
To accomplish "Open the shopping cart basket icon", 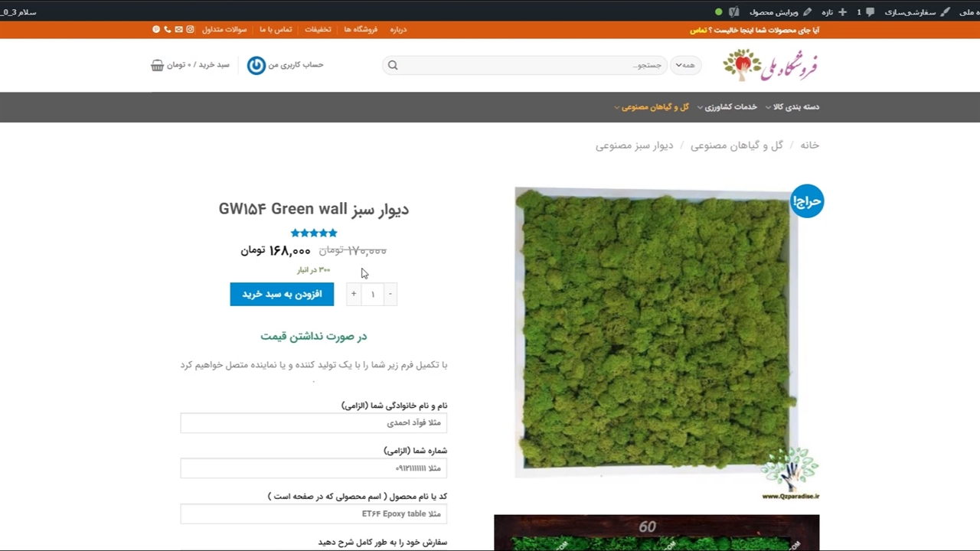I will 158,65.
